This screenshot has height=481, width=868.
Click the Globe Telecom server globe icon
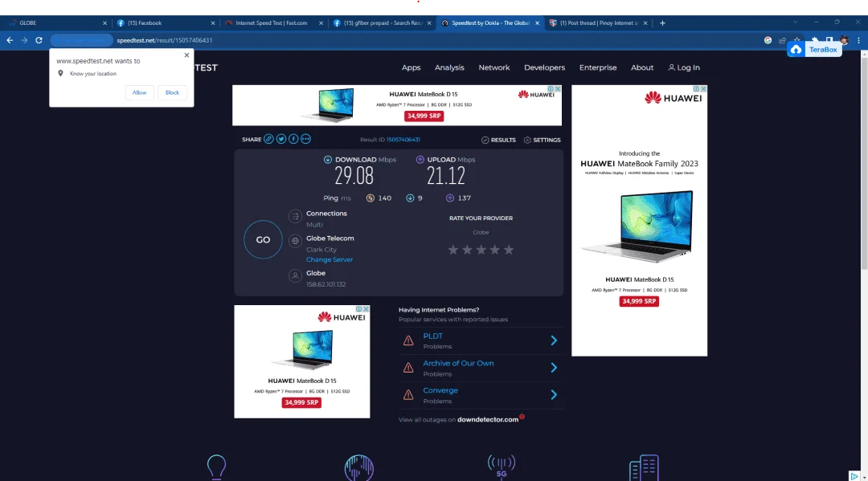tap(295, 241)
